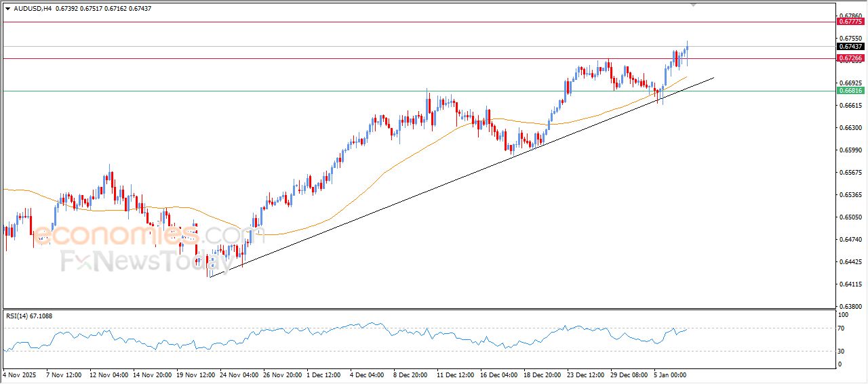Select the red 0.67266 price label

click(x=850, y=58)
